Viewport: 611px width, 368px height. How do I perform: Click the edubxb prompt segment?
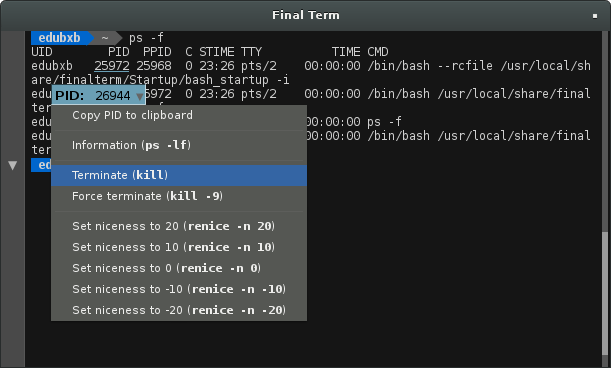[60, 38]
